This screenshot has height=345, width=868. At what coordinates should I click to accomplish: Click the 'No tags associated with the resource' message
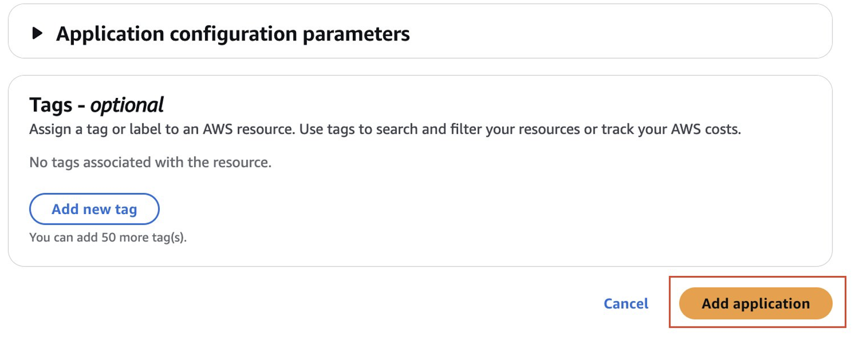(150, 162)
